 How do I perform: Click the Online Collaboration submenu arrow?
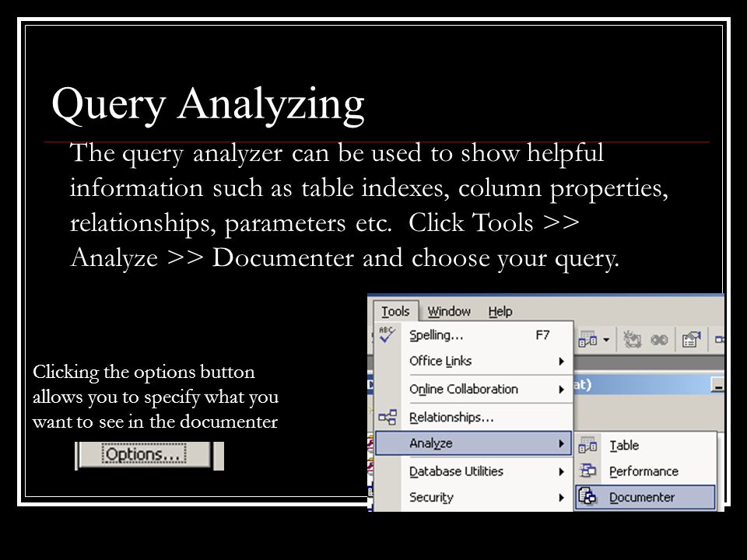click(562, 390)
